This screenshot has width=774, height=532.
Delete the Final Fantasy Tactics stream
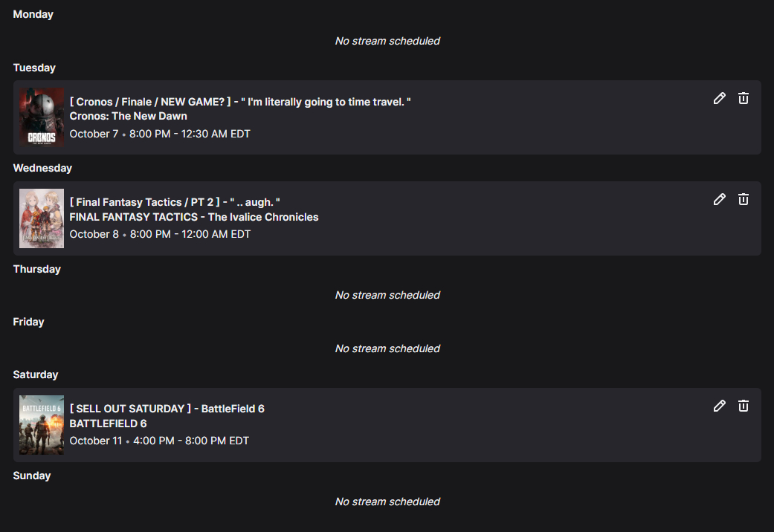744,199
